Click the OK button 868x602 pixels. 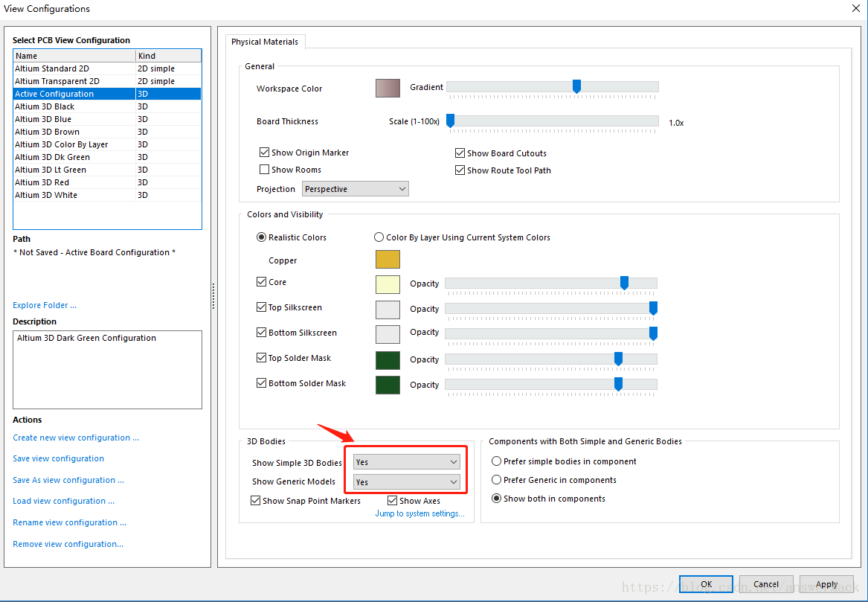[706, 584]
